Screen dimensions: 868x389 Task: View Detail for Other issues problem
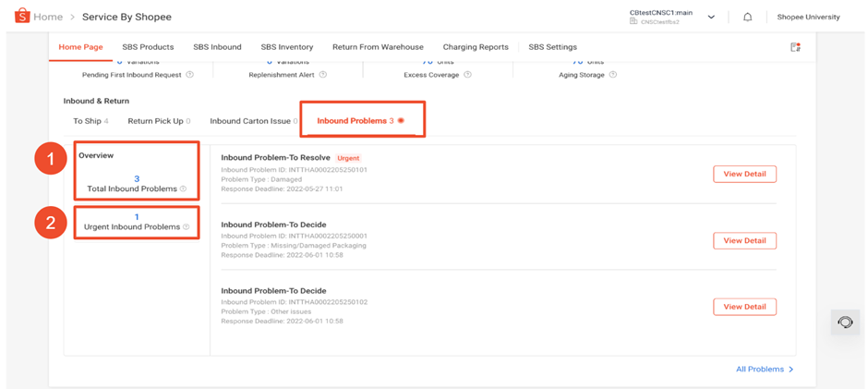pyautogui.click(x=744, y=307)
